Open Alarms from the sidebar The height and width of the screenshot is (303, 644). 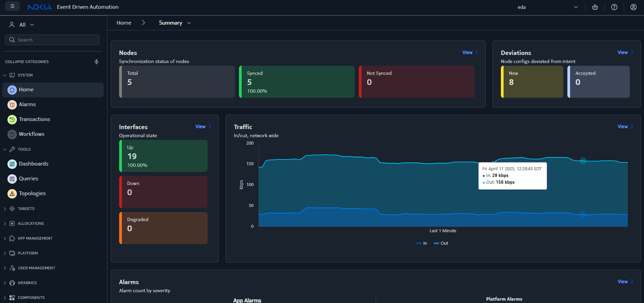coord(27,104)
